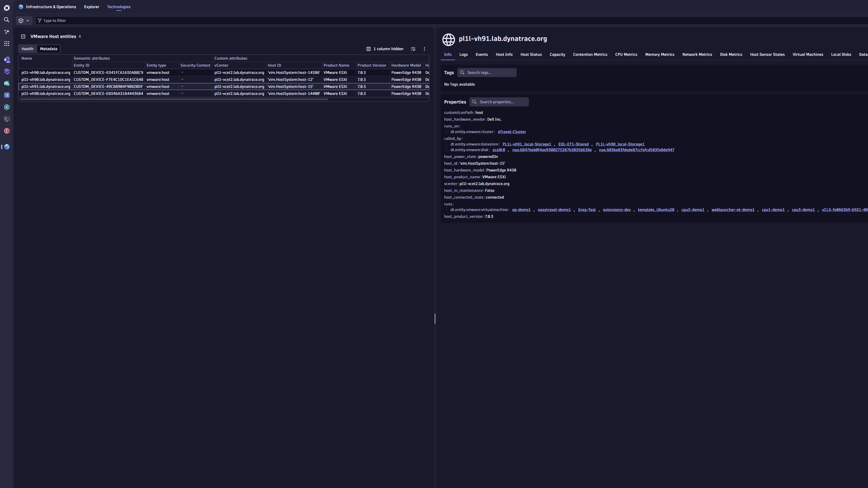The image size is (868, 488).
Task: Open the Virtual Machines tab
Action: click(808, 54)
